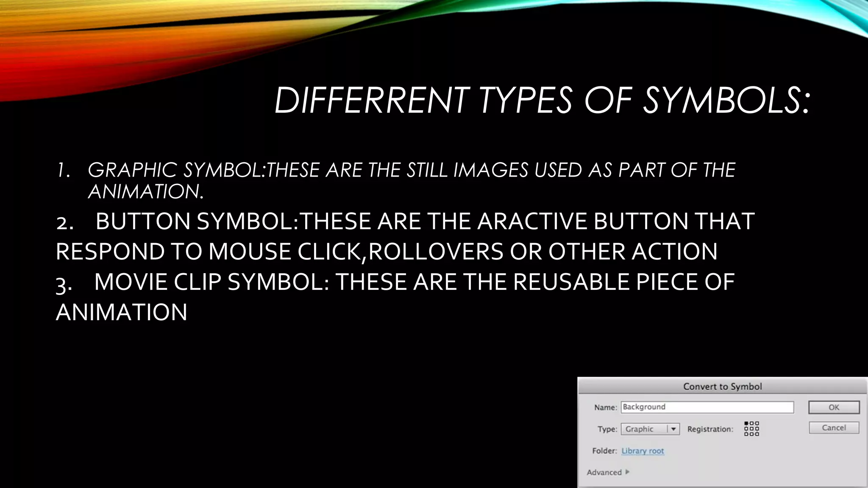Image resolution: width=868 pixels, height=488 pixels.
Task: Click the Name: label in dialog
Action: tap(605, 408)
